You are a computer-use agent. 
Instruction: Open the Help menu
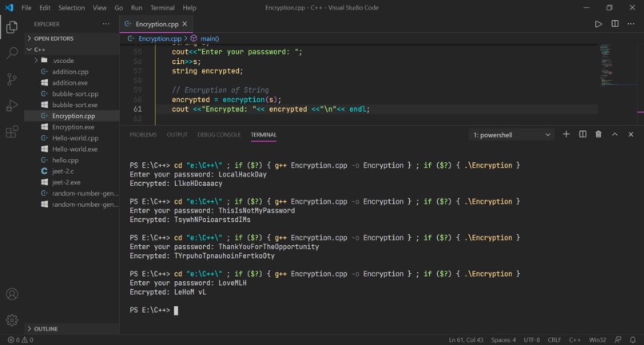coord(189,8)
